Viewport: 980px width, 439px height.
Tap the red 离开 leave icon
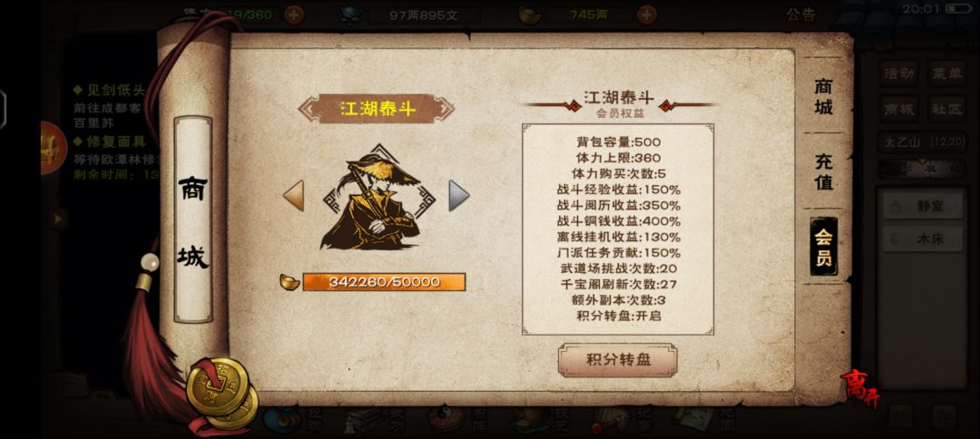(x=860, y=388)
